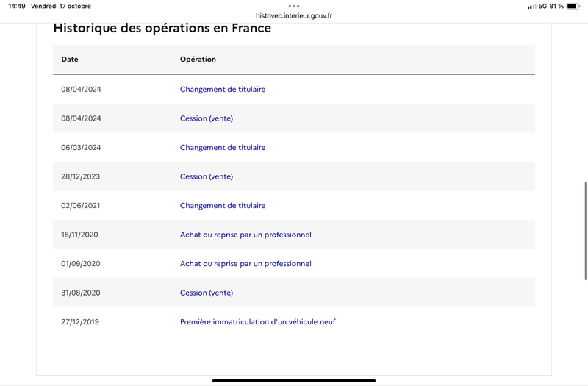Tap the three-dot multitasking icon at top

(294, 6)
